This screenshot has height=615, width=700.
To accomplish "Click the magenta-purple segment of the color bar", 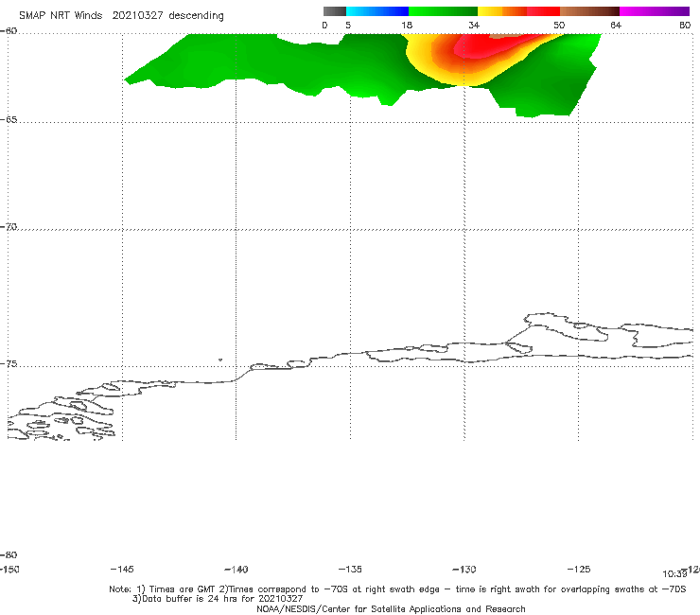I will coord(655,11).
